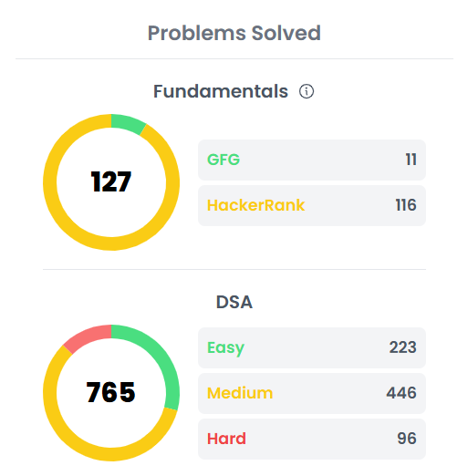The image size is (468, 476).
Task: Open the Hard problems row
Action: pyautogui.click(x=312, y=439)
